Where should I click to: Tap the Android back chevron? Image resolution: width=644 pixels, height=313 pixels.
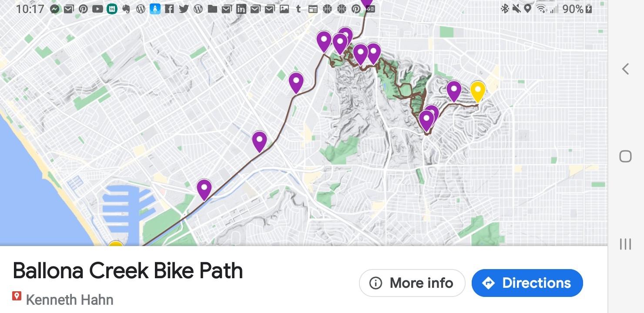(x=625, y=69)
